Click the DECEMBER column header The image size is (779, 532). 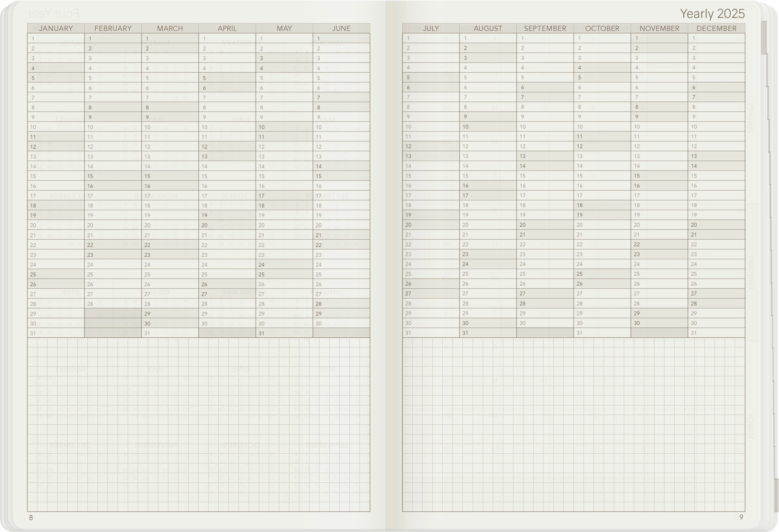716,28
